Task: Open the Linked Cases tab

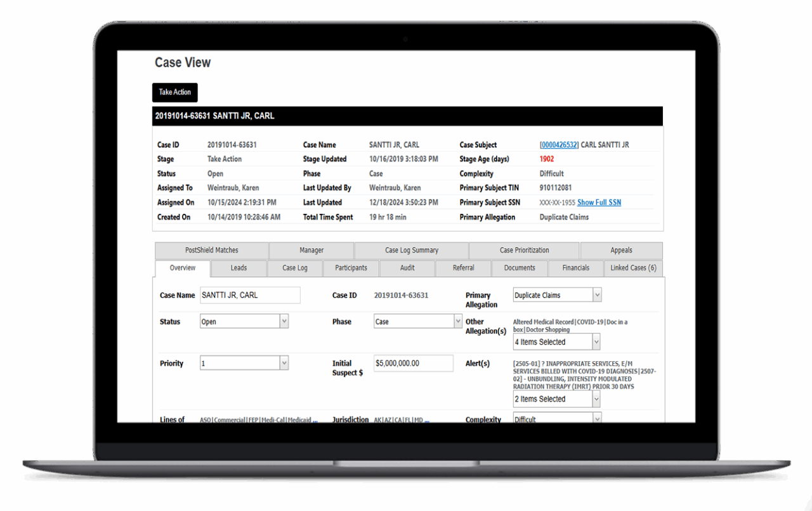Action: [632, 268]
